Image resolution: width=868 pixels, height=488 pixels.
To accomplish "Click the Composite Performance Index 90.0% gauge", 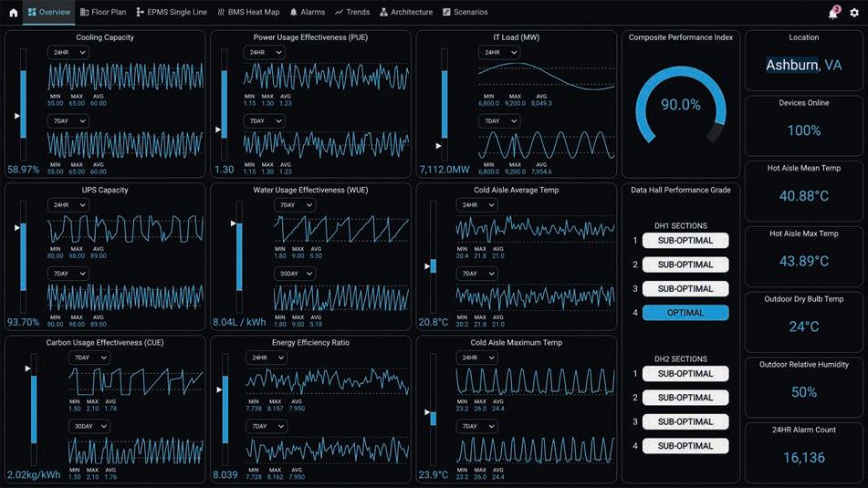I will (x=680, y=105).
